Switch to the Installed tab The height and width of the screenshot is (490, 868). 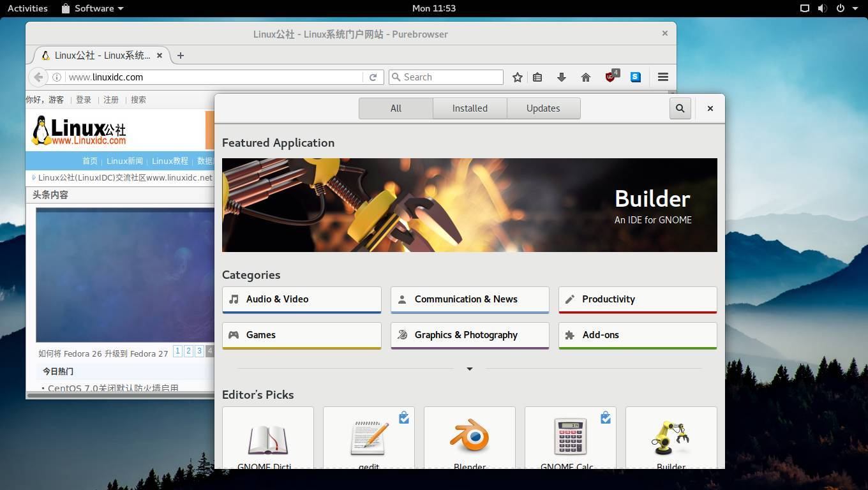[x=470, y=108]
